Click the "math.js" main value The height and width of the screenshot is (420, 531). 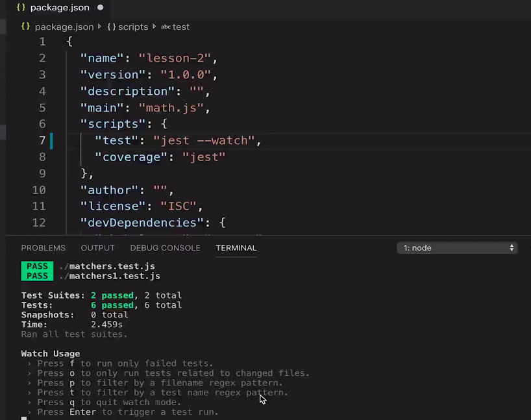click(x=171, y=108)
